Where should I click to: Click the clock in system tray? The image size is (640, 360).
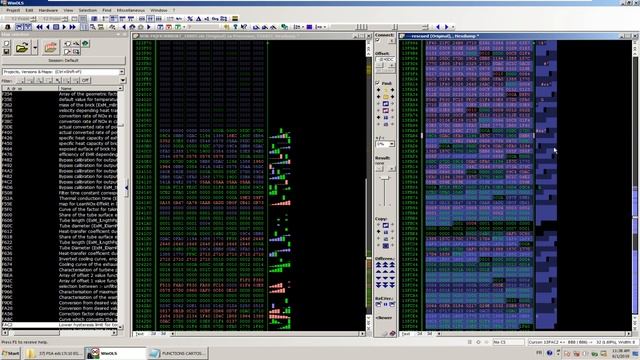pos(620,353)
